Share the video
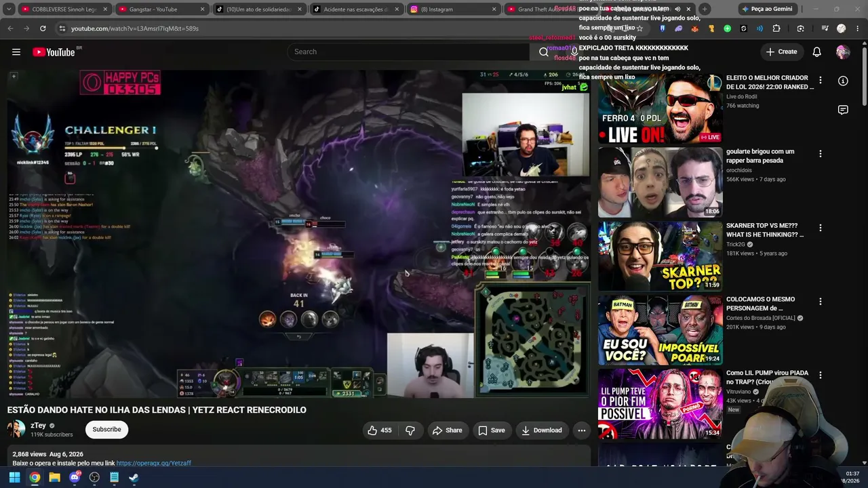 point(447,430)
